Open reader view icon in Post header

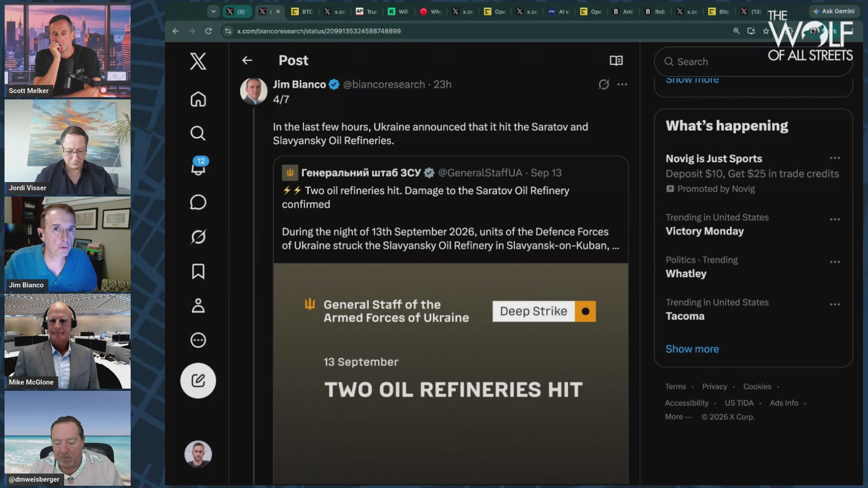point(616,61)
